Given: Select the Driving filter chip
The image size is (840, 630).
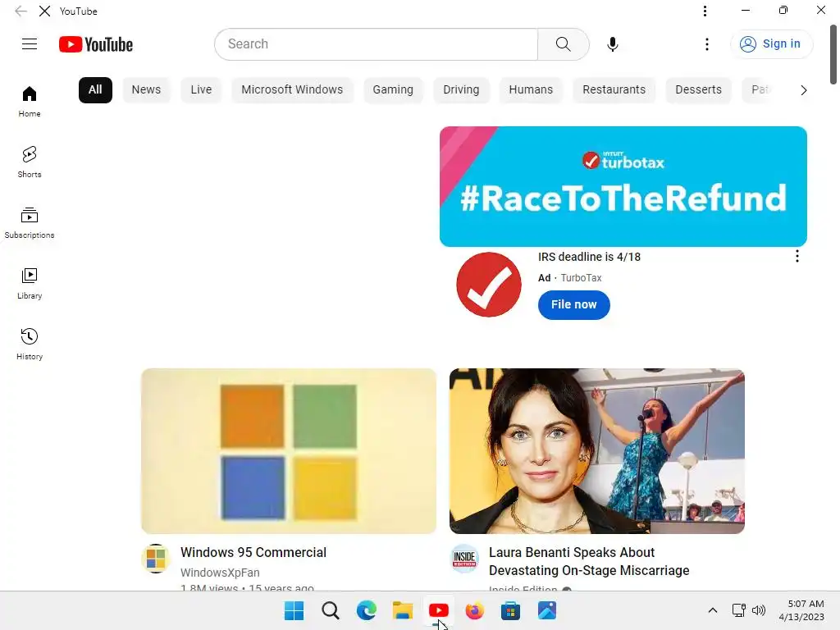Looking at the screenshot, I should click(x=461, y=90).
